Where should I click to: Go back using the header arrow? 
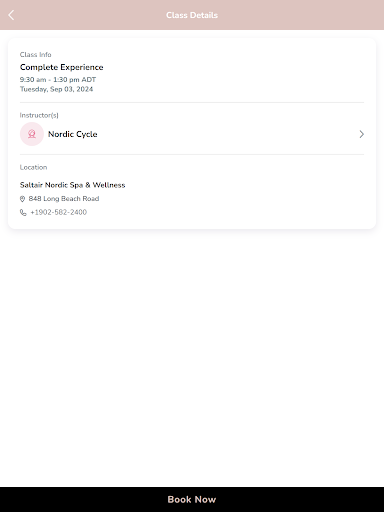coord(11,15)
